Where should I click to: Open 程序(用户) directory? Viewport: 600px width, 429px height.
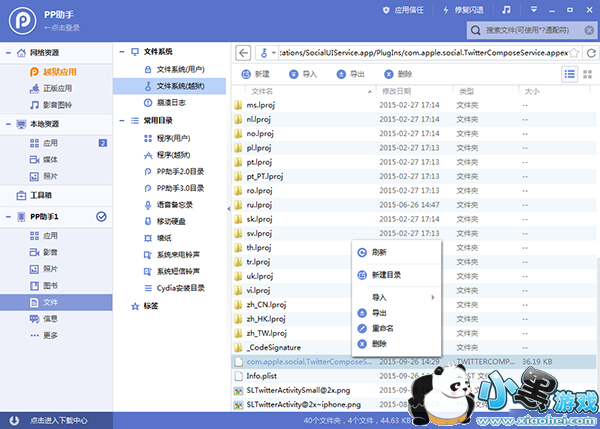tap(169, 138)
